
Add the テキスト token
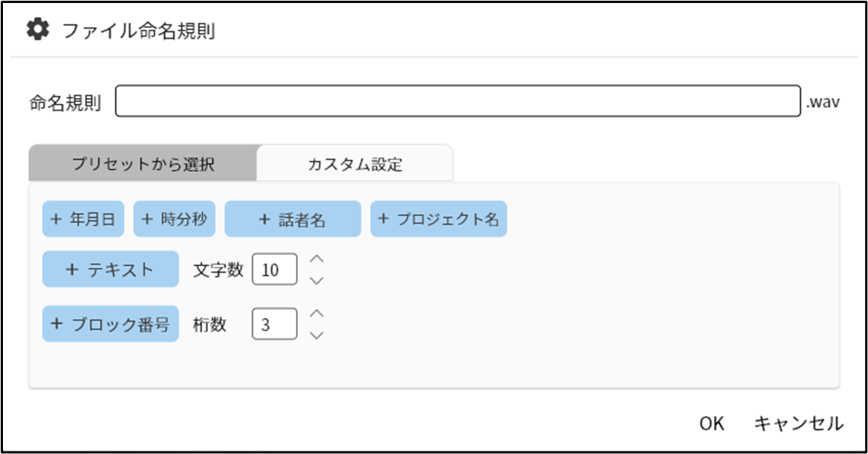[111, 269]
